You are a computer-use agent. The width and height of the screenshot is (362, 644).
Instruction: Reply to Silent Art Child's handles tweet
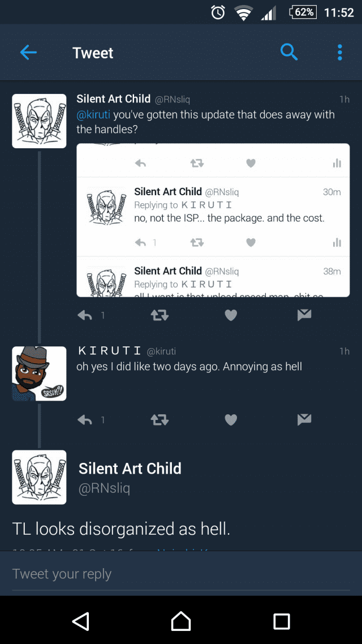(x=85, y=315)
